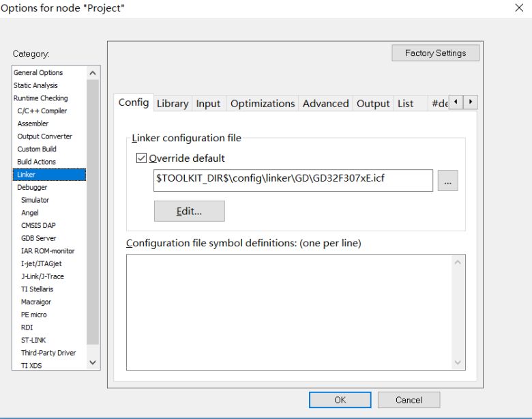Viewport: 532px width, 419px height.
Task: Close the Options dialog window
Action: pos(519,8)
